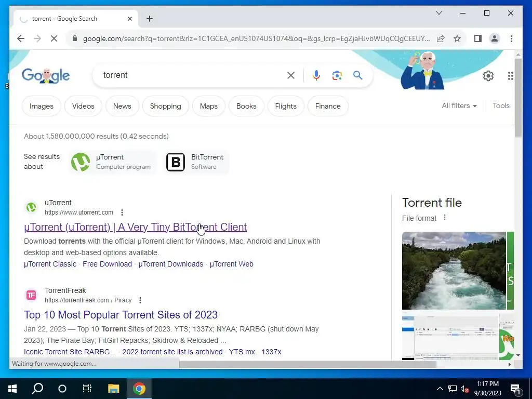
Task: Open new tab with plus button
Action: (150, 19)
